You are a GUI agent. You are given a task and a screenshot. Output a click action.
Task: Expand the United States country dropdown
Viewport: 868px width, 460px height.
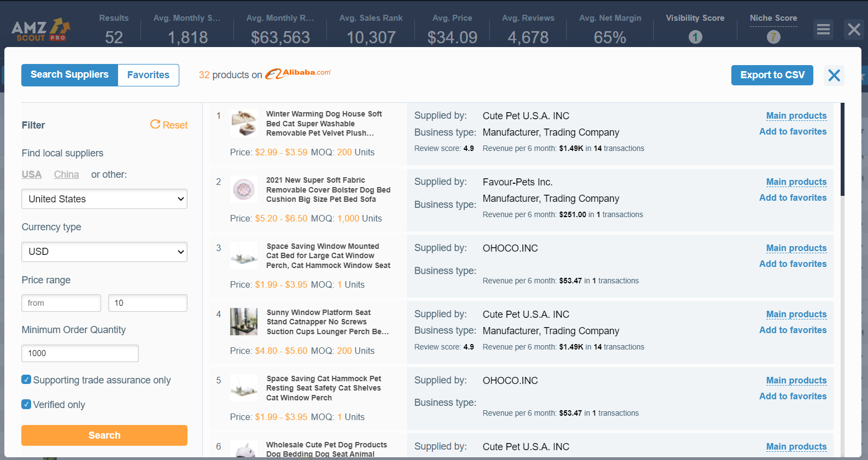pos(104,199)
